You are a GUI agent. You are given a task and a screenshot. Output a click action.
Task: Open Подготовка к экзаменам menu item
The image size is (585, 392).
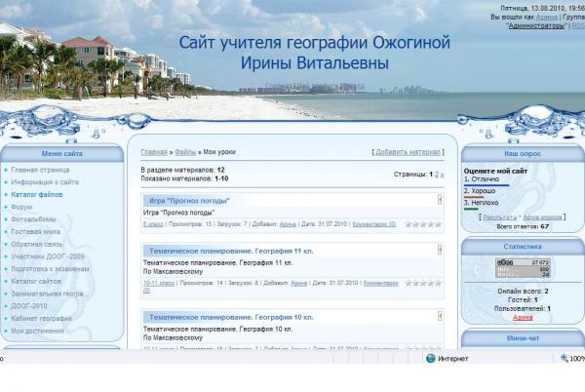50,269
